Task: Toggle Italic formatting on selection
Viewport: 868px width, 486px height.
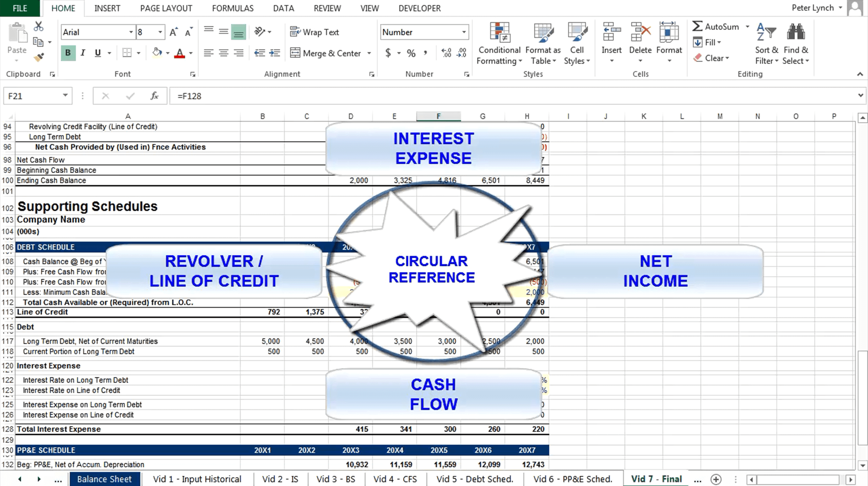Action: click(83, 53)
